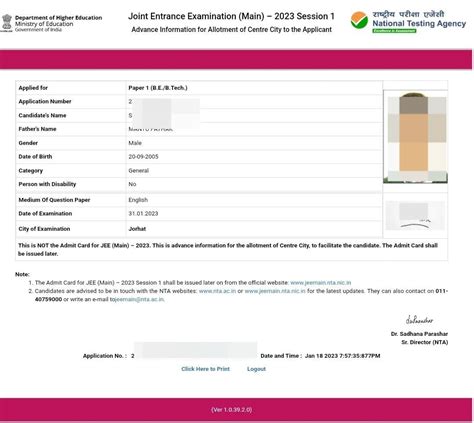The image size is (474, 423).
Task: Click the National Testing Agency logo
Action: pyautogui.click(x=408, y=22)
